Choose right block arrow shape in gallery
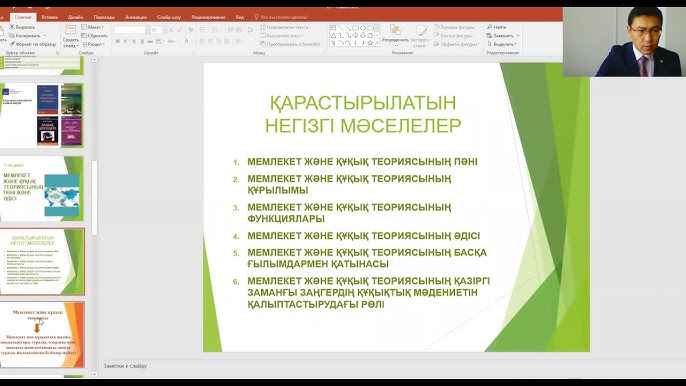The height and width of the screenshot is (386, 686). click(355, 35)
